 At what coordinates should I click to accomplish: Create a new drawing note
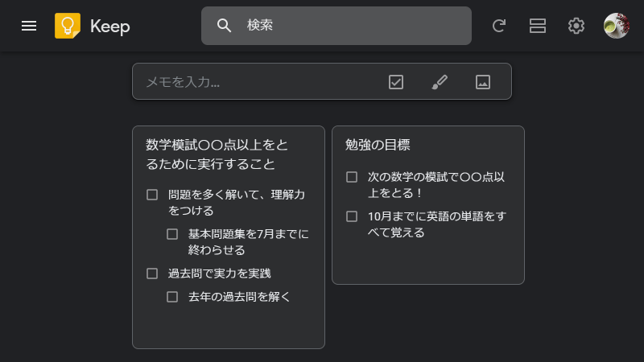[440, 82]
